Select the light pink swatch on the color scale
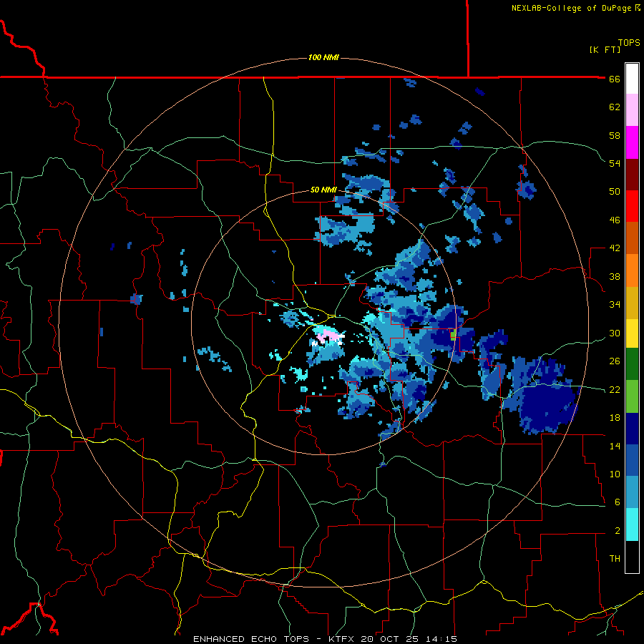 click(632, 110)
